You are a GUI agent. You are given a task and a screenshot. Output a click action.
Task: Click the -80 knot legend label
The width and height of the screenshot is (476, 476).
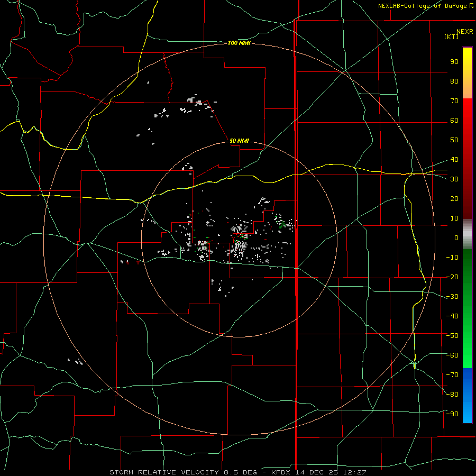pos(452,395)
